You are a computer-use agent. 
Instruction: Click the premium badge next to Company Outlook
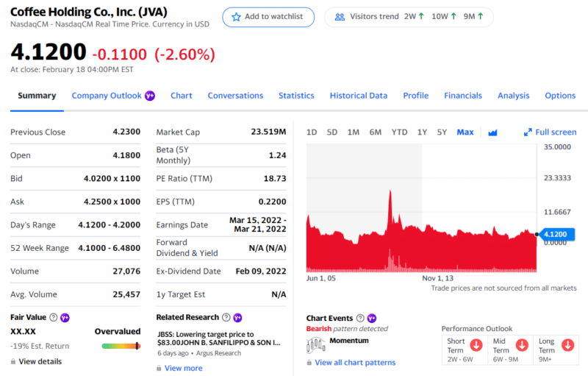[150, 96]
